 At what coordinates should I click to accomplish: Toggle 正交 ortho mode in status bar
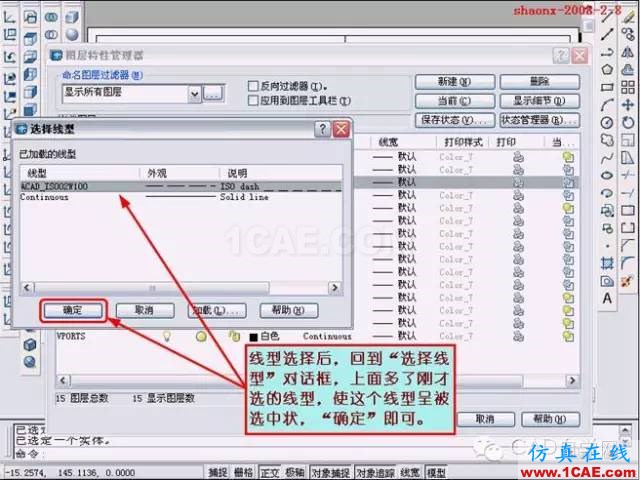[x=270, y=472]
